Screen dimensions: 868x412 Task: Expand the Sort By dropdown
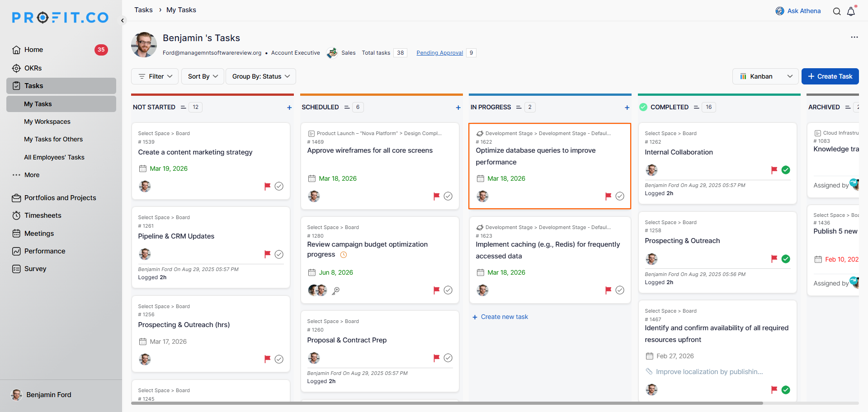(203, 76)
